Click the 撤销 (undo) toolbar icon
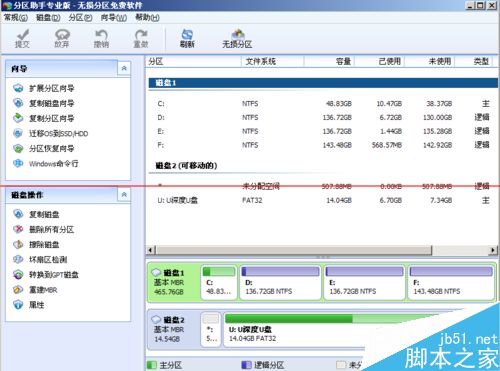The height and width of the screenshot is (371, 500). coord(101,39)
